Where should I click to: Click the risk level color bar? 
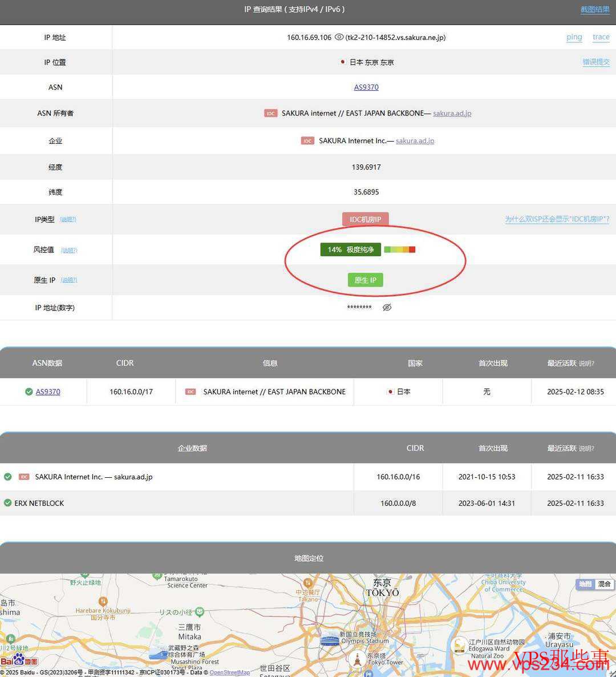[x=399, y=249]
